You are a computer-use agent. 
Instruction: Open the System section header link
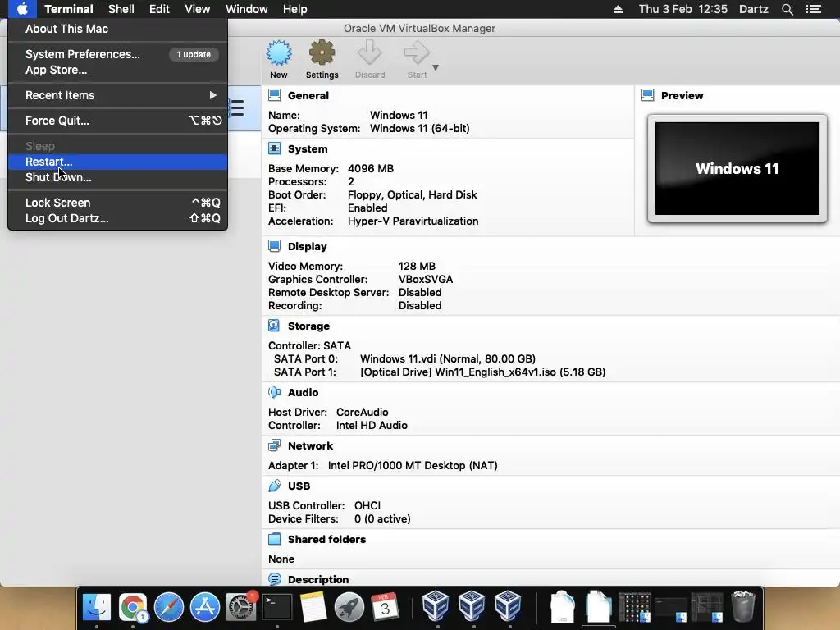pyautogui.click(x=308, y=149)
